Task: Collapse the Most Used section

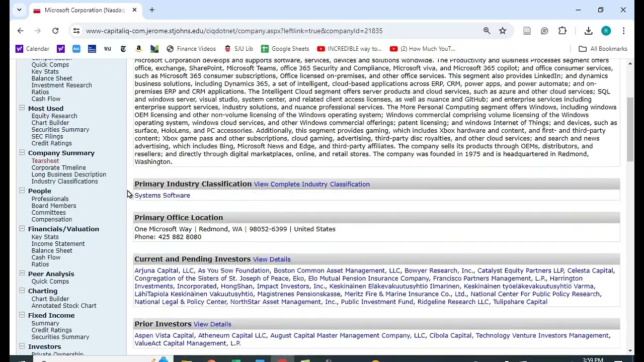Action: tap(22, 108)
